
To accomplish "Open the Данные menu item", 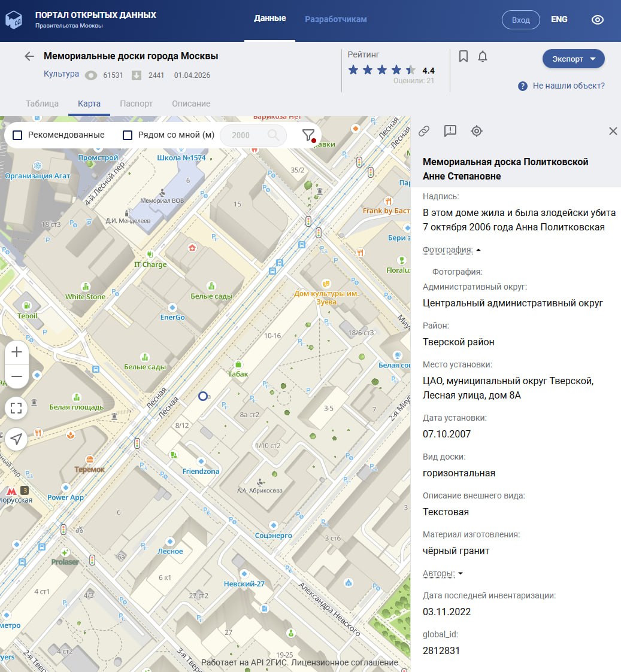I will tap(269, 19).
